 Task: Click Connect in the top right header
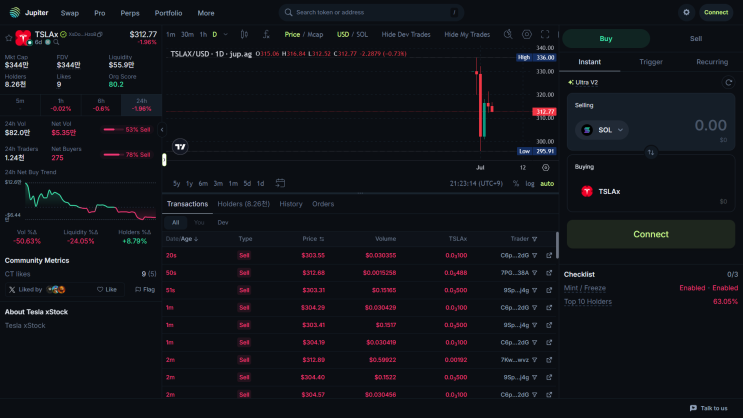click(x=716, y=12)
